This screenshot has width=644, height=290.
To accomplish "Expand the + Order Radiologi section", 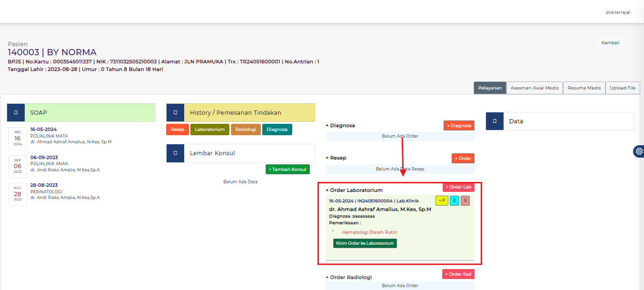I will (x=348, y=277).
